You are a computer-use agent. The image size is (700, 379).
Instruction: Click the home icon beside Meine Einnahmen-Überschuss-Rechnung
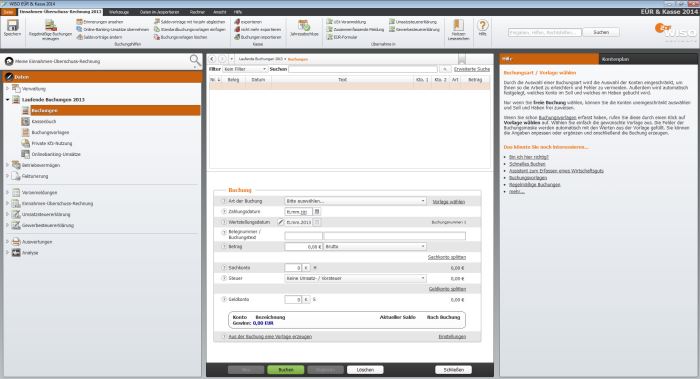click(x=9, y=61)
